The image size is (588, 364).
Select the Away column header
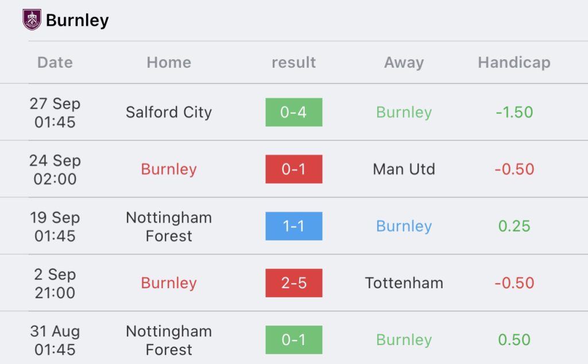coord(404,63)
